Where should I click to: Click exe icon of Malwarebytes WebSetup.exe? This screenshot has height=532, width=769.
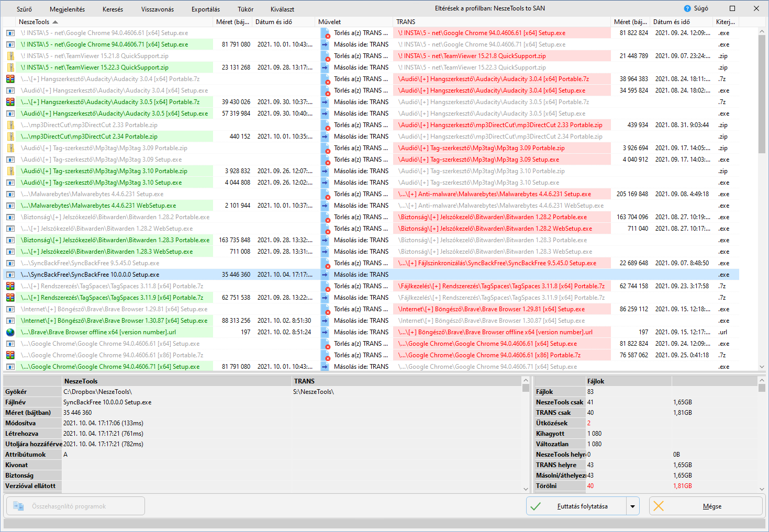10,206
